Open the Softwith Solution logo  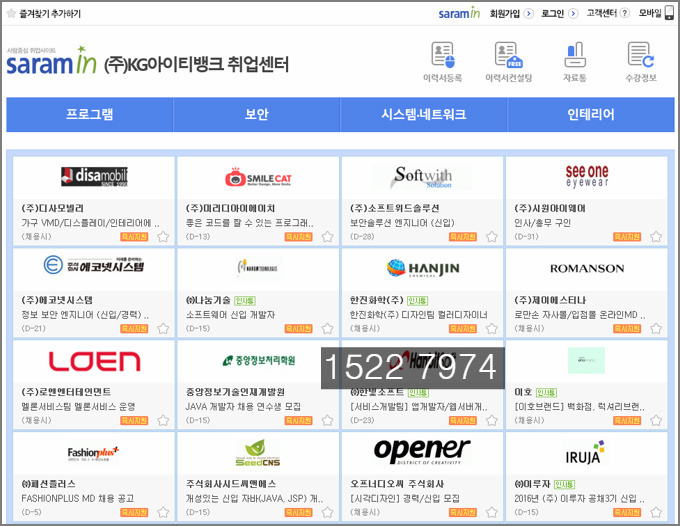click(x=422, y=177)
